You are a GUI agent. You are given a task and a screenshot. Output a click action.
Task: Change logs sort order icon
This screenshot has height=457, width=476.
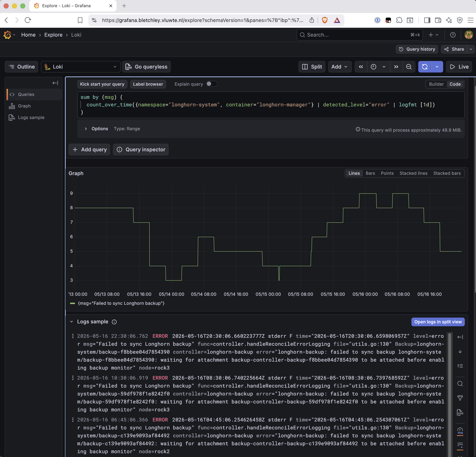[x=460, y=366]
